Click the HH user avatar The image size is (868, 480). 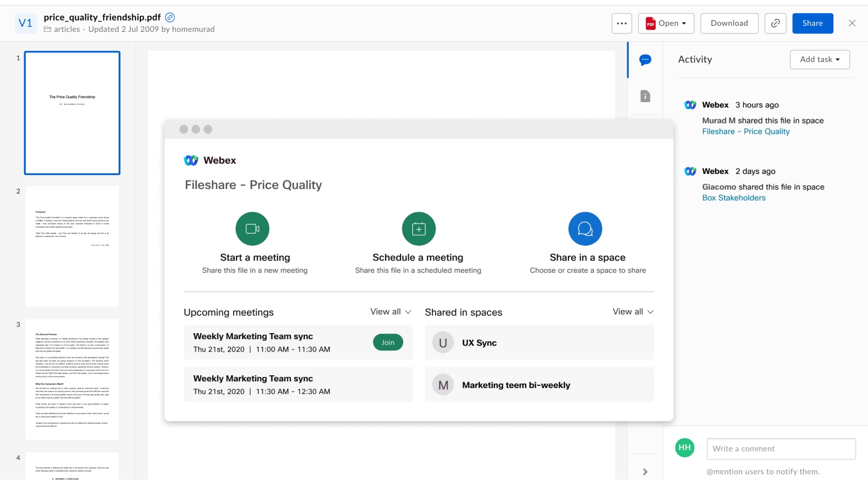(684, 448)
